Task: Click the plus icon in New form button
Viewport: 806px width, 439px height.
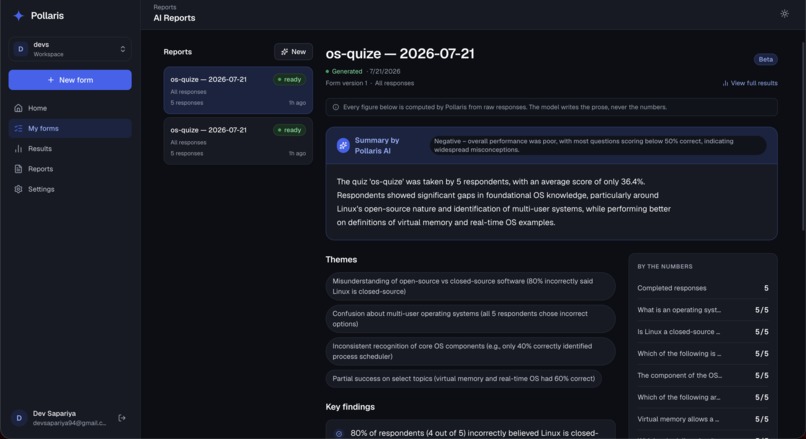Action: coord(50,80)
